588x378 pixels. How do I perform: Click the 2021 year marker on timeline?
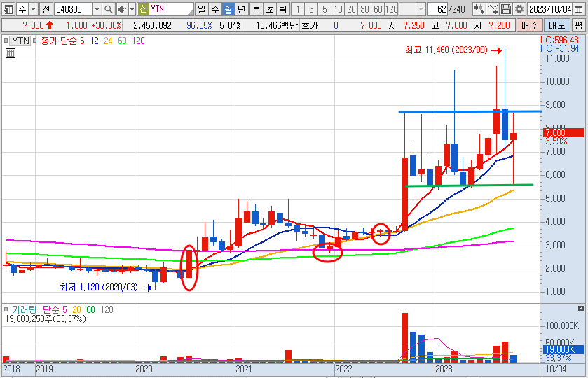tap(244, 369)
